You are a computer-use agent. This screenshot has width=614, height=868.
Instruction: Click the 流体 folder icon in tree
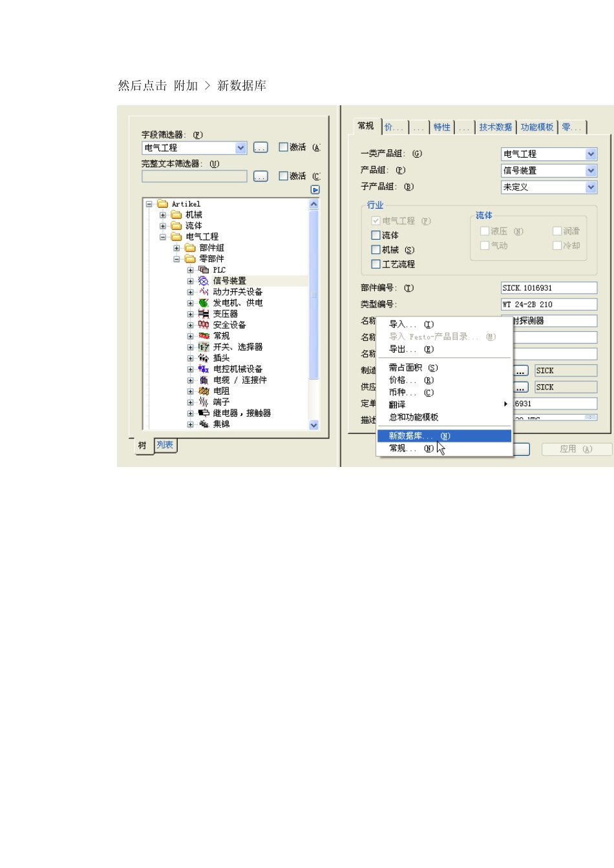pos(176,225)
